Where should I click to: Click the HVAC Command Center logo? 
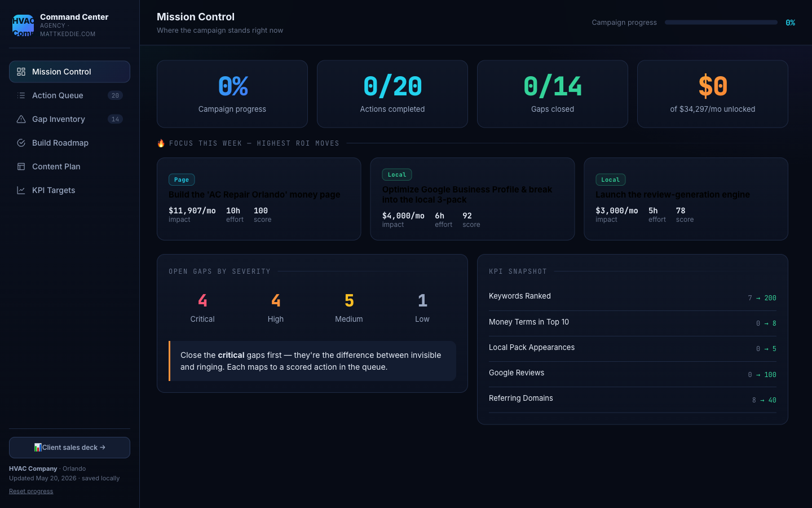tap(23, 25)
